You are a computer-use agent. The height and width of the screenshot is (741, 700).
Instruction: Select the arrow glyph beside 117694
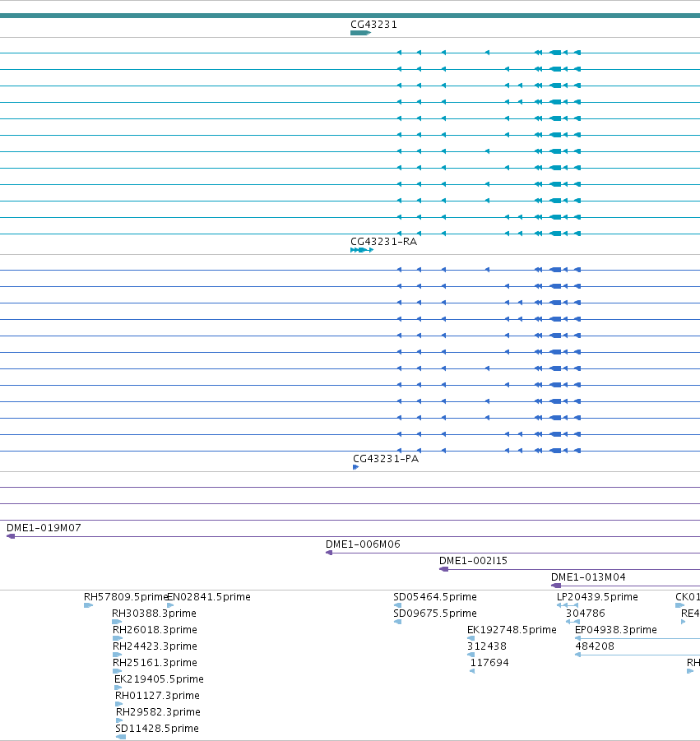pyautogui.click(x=471, y=671)
